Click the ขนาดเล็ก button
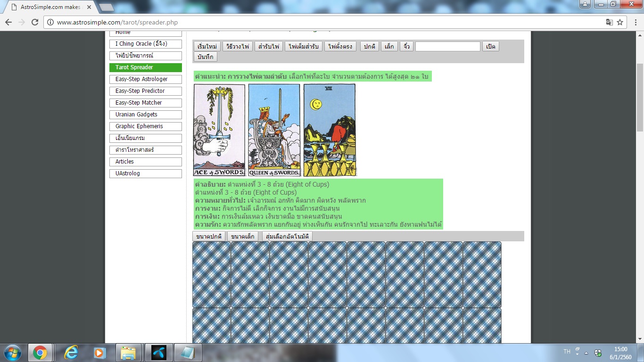The height and width of the screenshot is (362, 644). pyautogui.click(x=243, y=236)
